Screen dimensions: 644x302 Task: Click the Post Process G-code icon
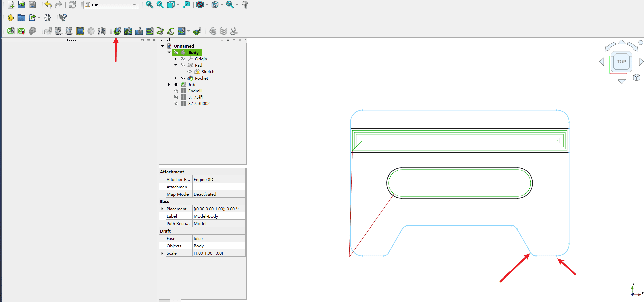pyautogui.click(x=21, y=31)
